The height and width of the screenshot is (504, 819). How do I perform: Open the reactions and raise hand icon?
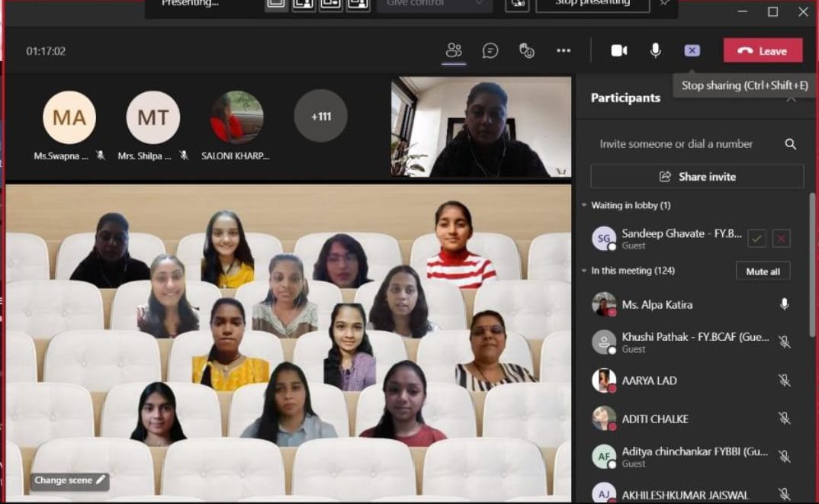(527, 50)
